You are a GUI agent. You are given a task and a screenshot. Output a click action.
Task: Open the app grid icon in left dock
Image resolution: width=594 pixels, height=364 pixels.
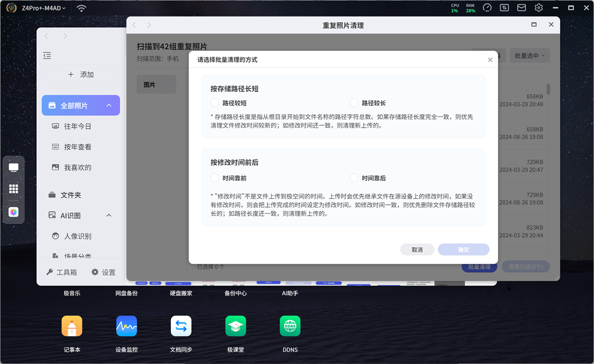tap(13, 188)
